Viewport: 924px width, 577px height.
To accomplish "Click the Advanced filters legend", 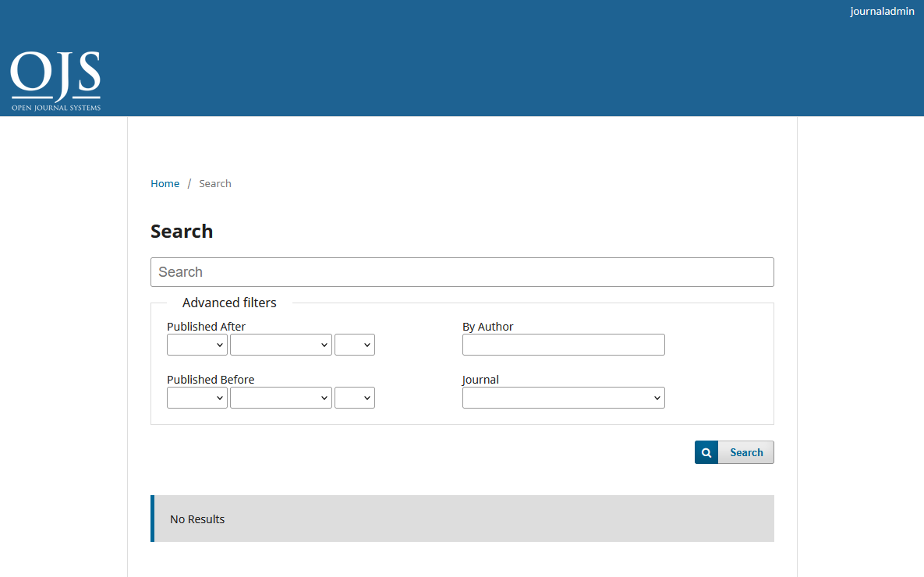I will (x=229, y=303).
